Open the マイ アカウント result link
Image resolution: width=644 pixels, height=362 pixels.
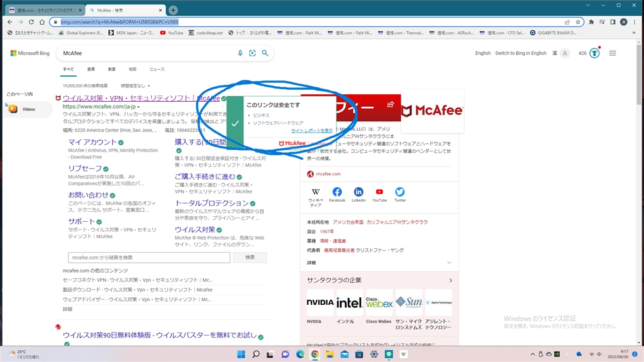[92, 142]
